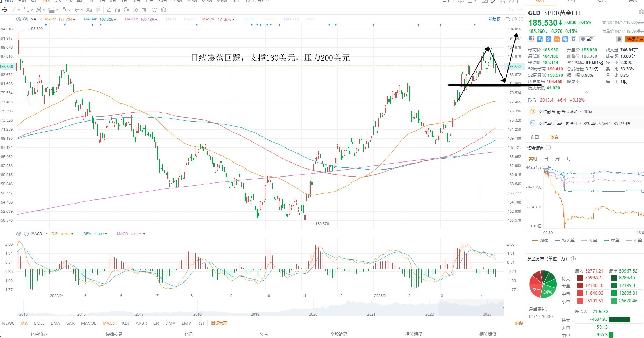The width and height of the screenshot is (644, 338).
Task: Remove the MACD indicator
Action: click(26, 234)
